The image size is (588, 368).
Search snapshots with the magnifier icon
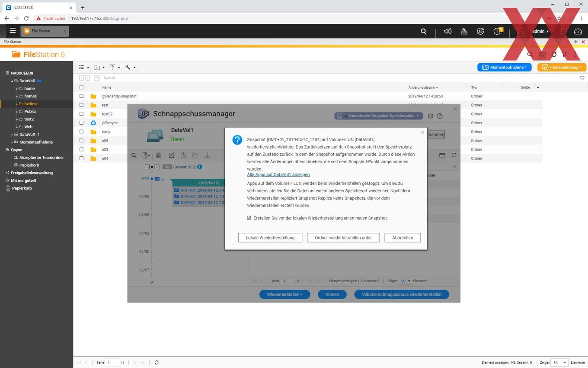click(134, 155)
